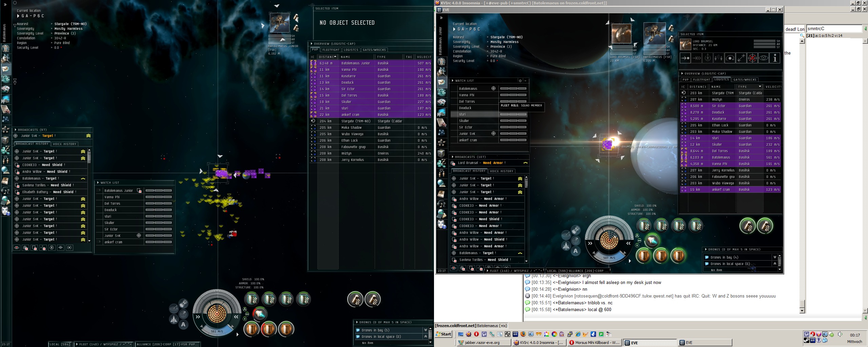Open Jukebox headphones icon in left EVE sidebar
This screenshot has height=347, width=868.
click(x=6, y=191)
